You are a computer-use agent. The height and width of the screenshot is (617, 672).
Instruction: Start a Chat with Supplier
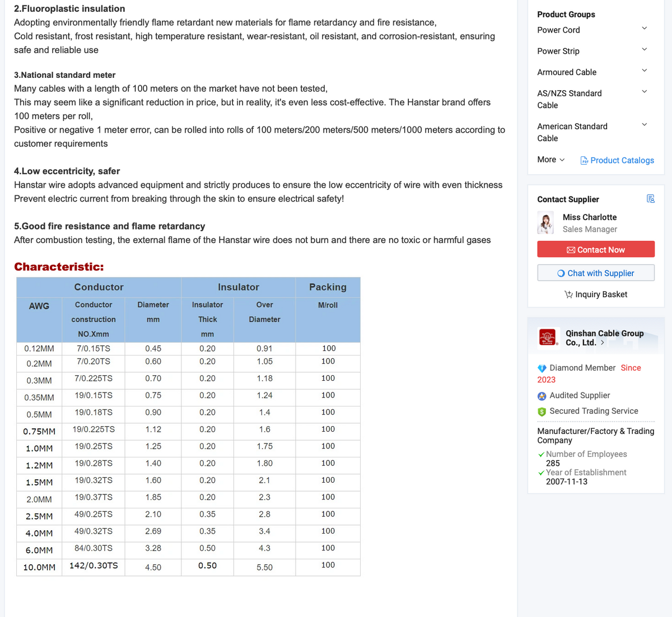pos(596,273)
